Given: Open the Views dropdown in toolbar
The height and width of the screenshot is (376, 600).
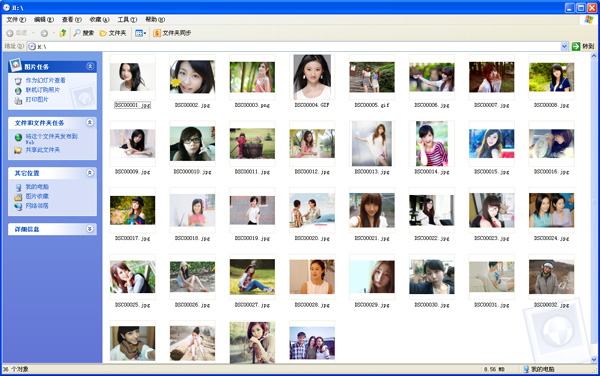Looking at the screenshot, I should (140, 33).
